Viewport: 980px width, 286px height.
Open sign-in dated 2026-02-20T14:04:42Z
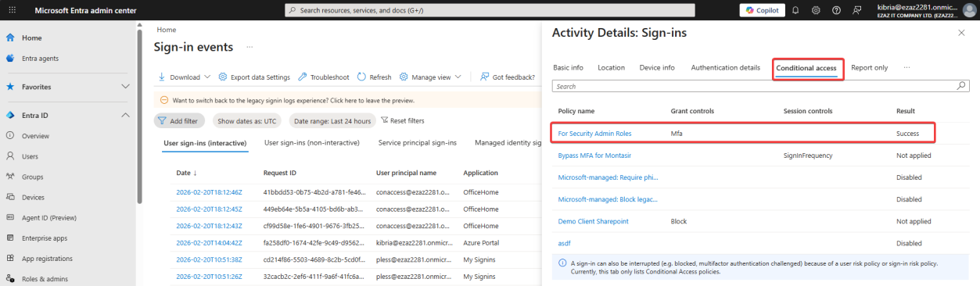[209, 243]
